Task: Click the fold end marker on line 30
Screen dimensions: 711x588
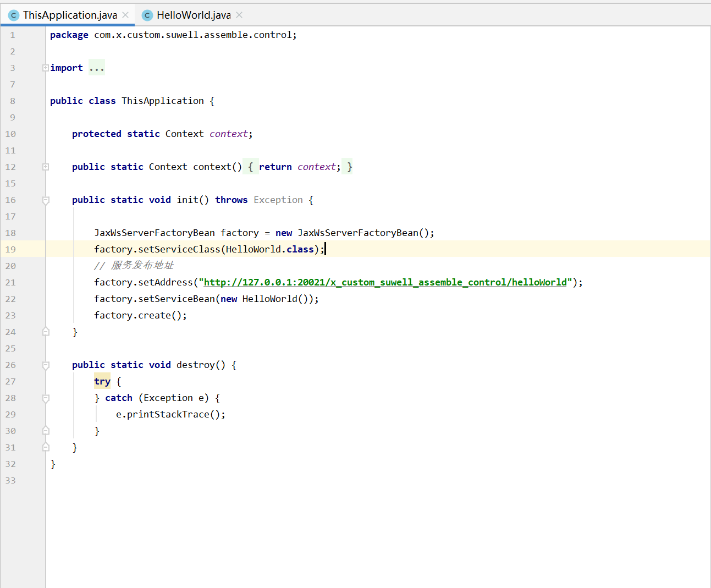Action: [46, 431]
